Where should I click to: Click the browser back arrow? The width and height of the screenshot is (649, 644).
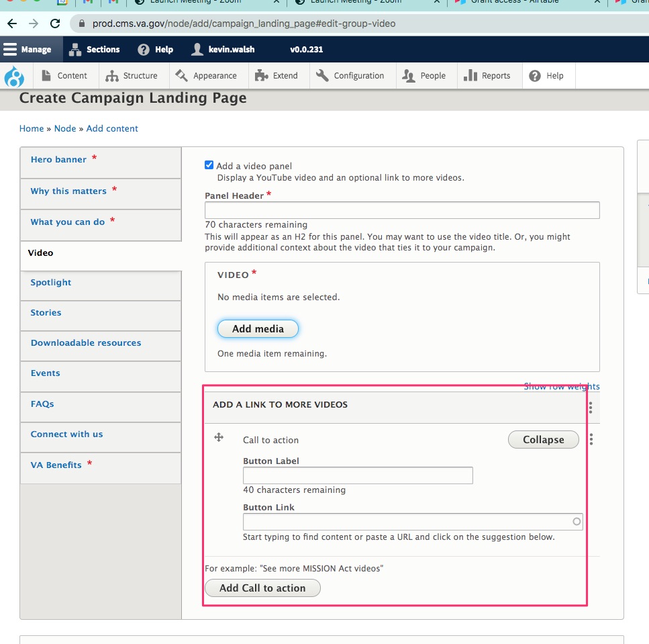[x=12, y=24]
